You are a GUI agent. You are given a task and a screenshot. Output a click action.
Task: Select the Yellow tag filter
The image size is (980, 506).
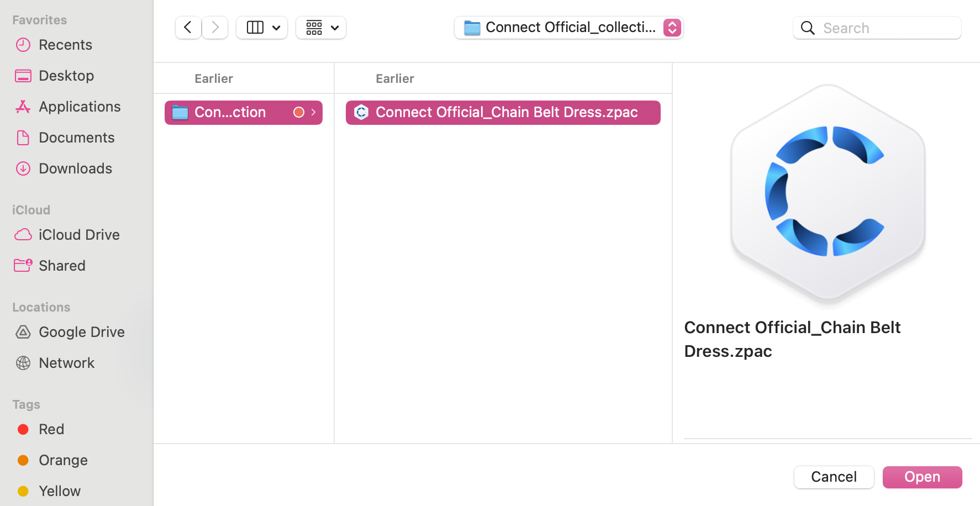coord(59,491)
